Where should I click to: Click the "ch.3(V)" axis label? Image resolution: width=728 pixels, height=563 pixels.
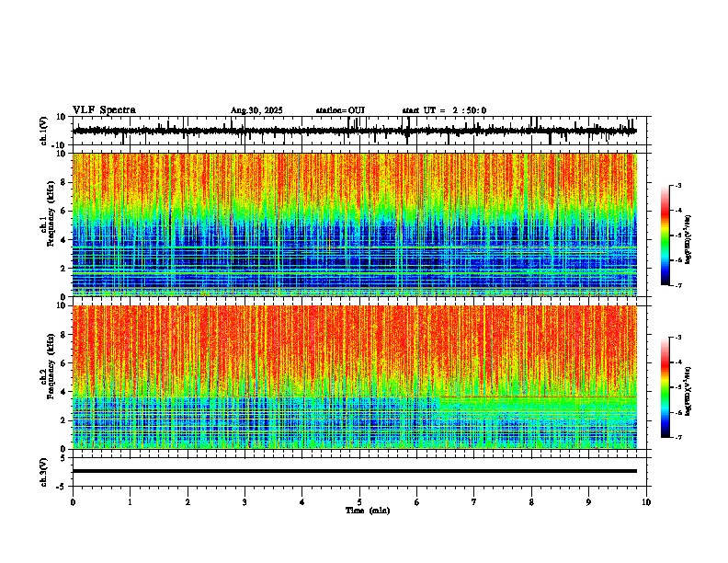44,472
